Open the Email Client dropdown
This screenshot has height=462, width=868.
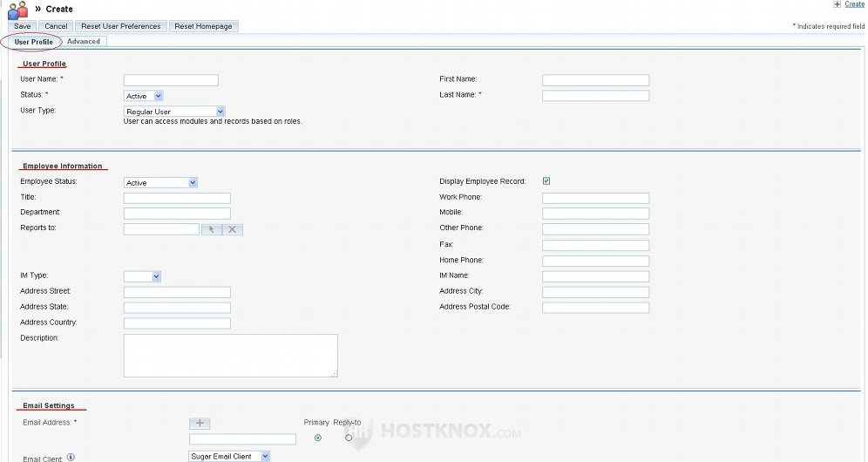point(229,456)
